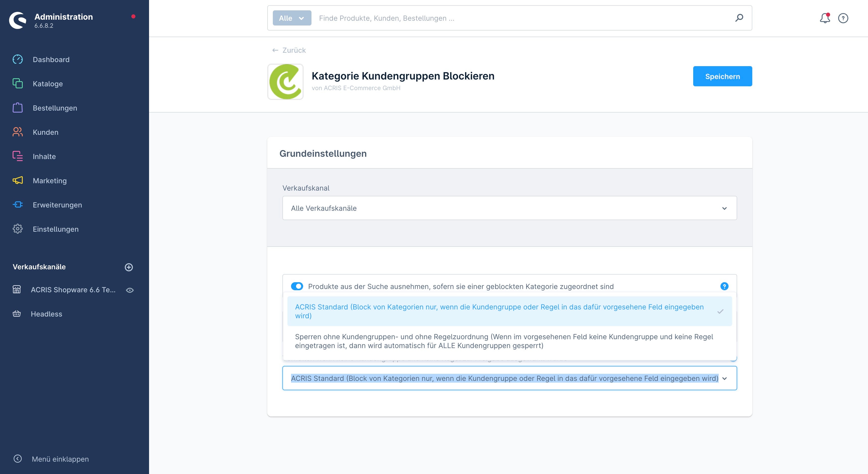This screenshot has height=474, width=868.
Task: Go to Marketing menu item
Action: click(50, 181)
